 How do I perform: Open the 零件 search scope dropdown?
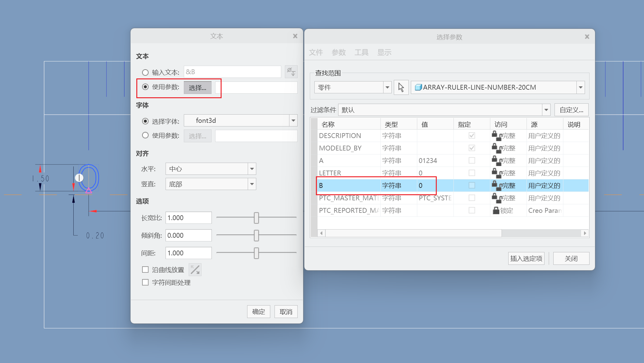pos(387,88)
